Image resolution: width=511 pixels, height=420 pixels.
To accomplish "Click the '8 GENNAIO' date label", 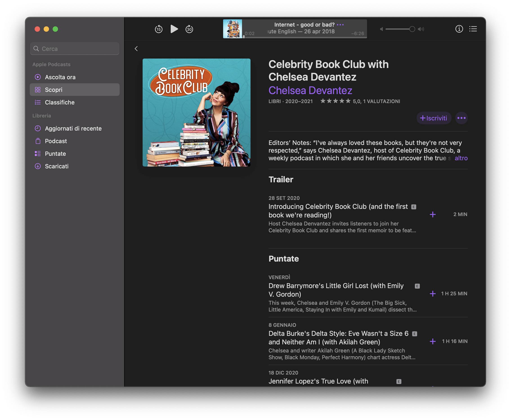I will pos(282,325).
